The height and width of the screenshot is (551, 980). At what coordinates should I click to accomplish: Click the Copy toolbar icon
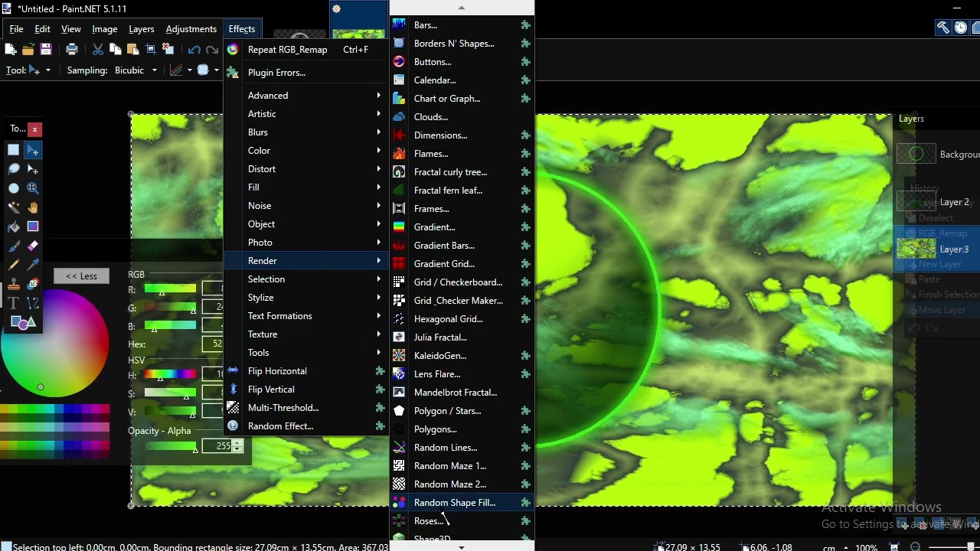pyautogui.click(x=116, y=50)
